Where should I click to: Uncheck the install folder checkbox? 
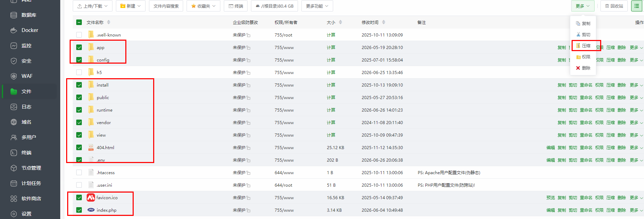[x=79, y=85]
